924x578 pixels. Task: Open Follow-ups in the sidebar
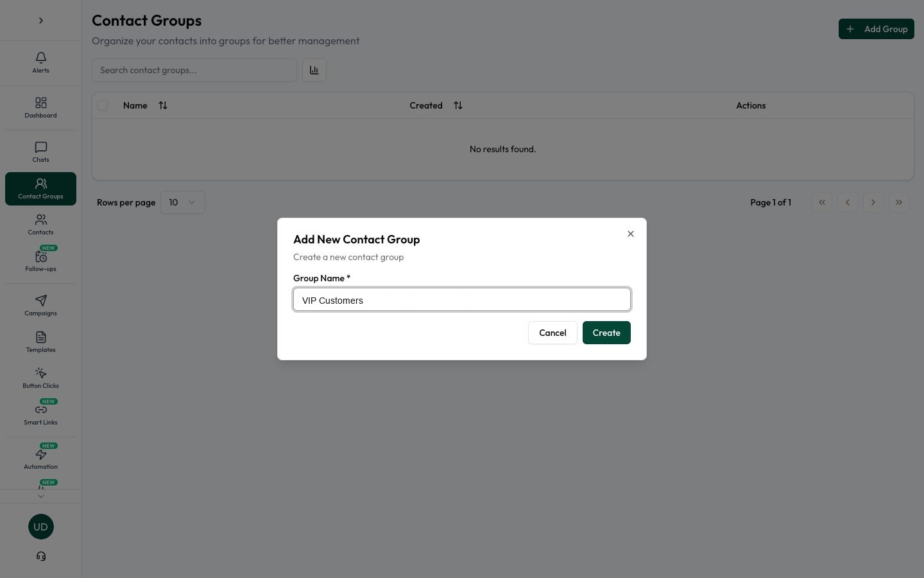(x=40, y=261)
